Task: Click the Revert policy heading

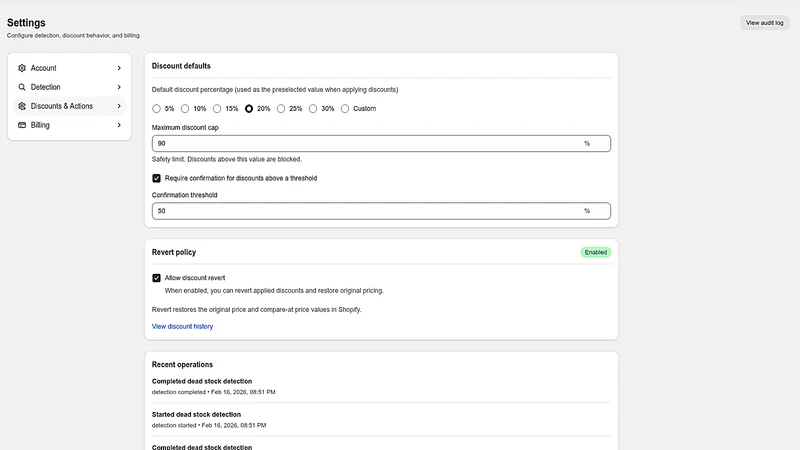Action: click(173, 252)
